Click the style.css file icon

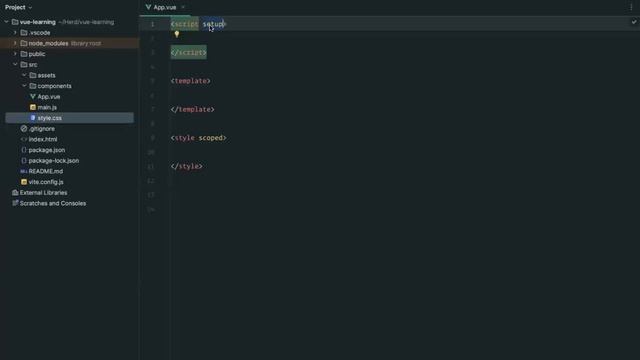33,118
